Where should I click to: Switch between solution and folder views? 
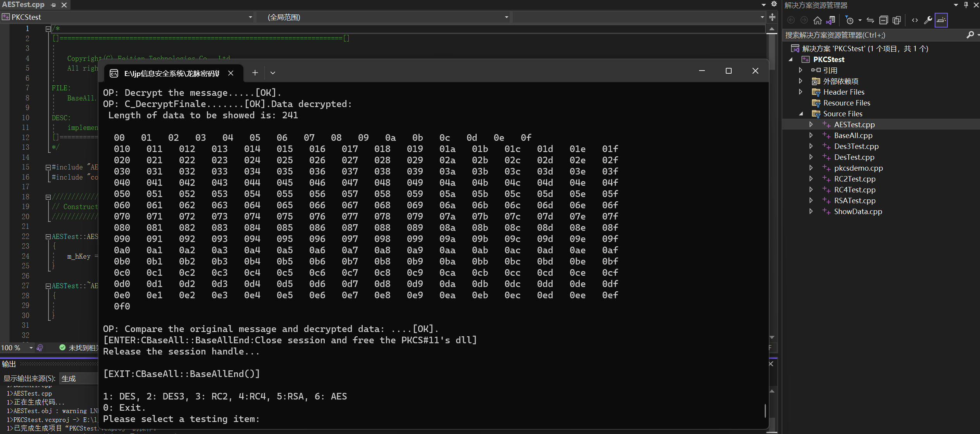tap(830, 20)
